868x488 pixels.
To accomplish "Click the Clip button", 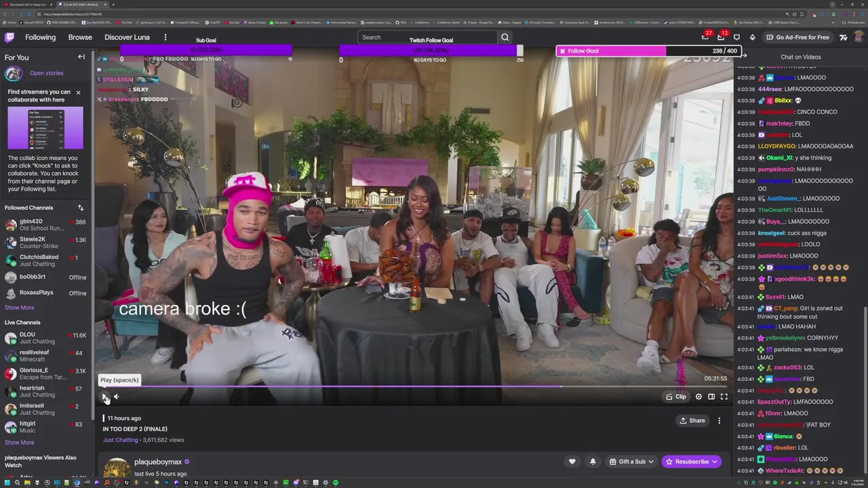I will click(676, 396).
